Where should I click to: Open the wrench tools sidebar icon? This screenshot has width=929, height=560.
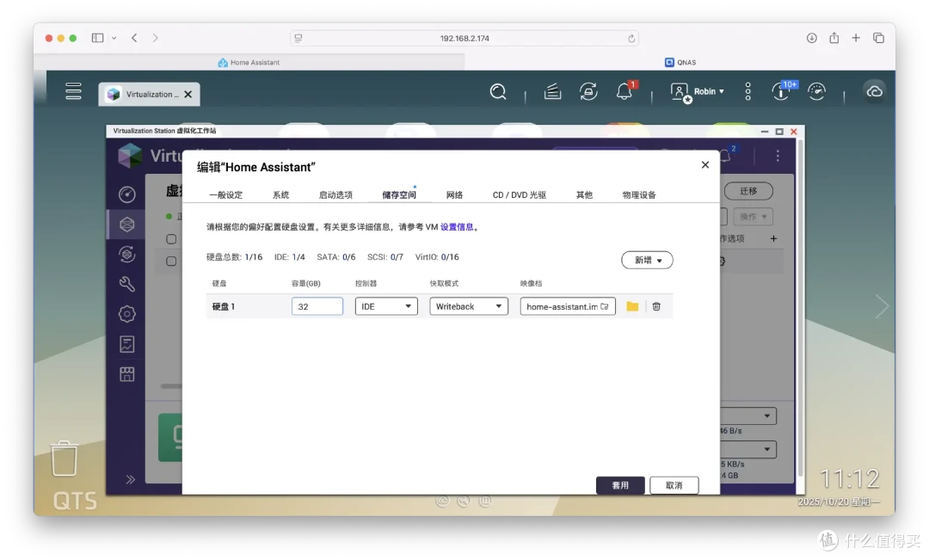click(x=126, y=285)
